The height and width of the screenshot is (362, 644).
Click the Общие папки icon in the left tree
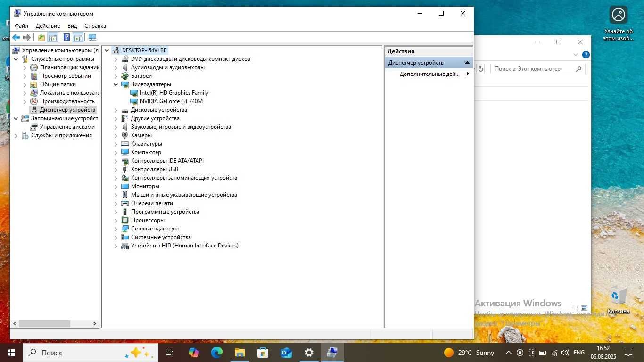(x=34, y=84)
